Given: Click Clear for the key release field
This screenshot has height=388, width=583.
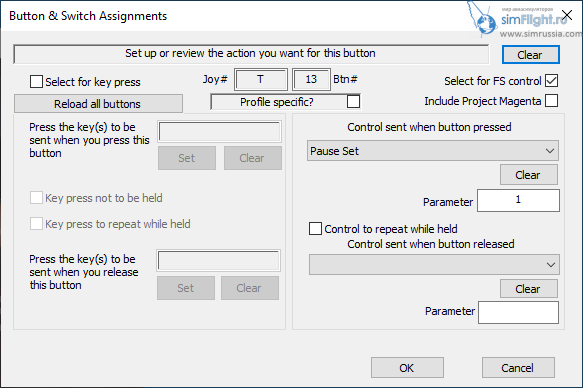Looking at the screenshot, I should [x=249, y=288].
